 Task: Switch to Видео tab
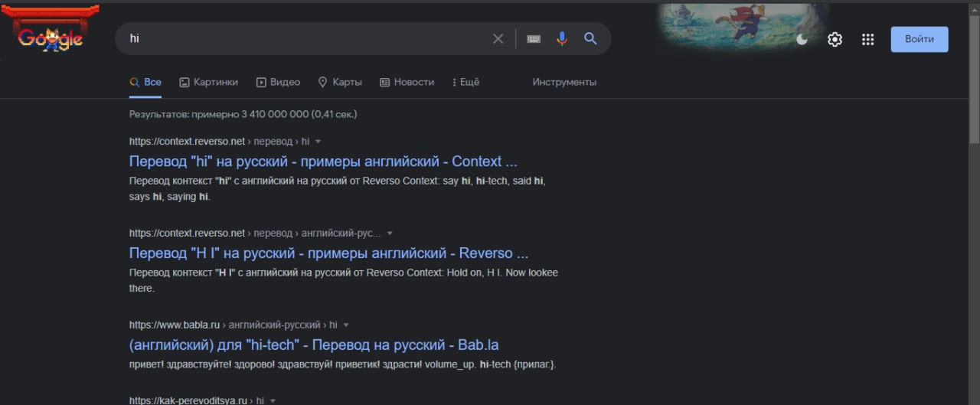tap(278, 82)
